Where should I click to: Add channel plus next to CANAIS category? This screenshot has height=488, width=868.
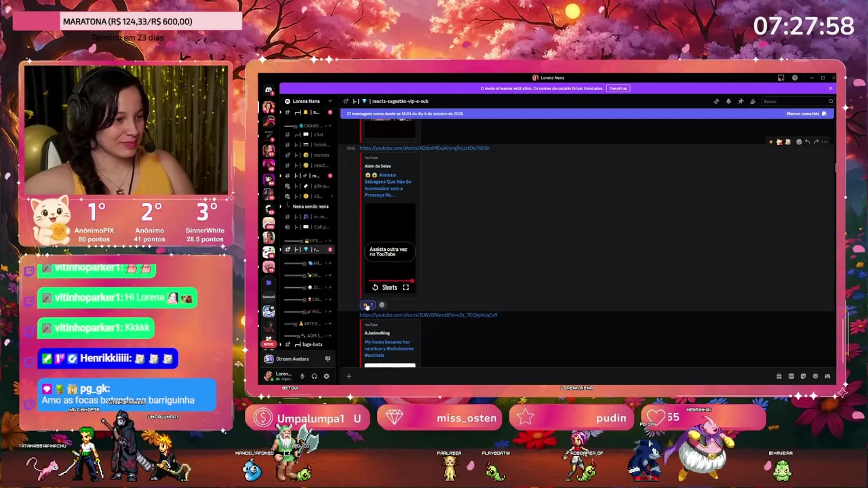(330, 125)
